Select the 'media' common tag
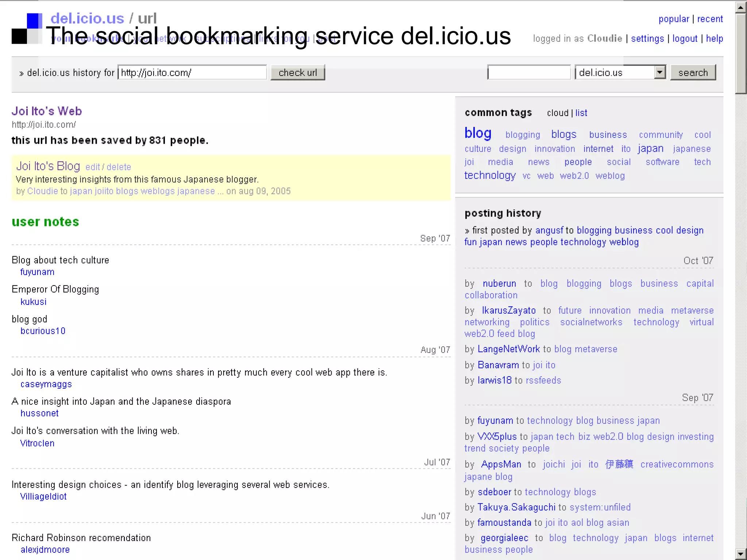Viewport: 747px width, 560px height. 500,162
